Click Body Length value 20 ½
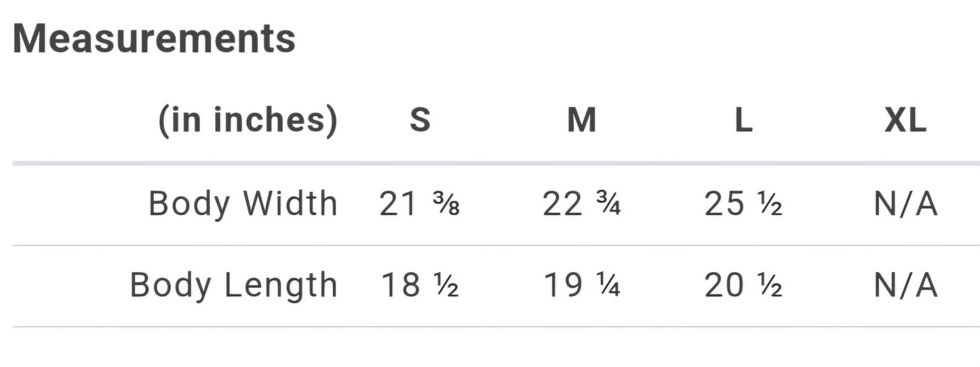 click(743, 285)
